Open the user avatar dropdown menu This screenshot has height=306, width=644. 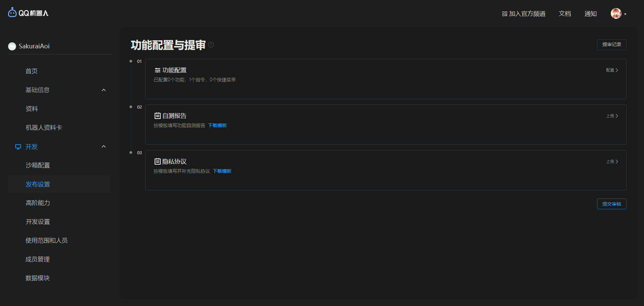tap(619, 14)
